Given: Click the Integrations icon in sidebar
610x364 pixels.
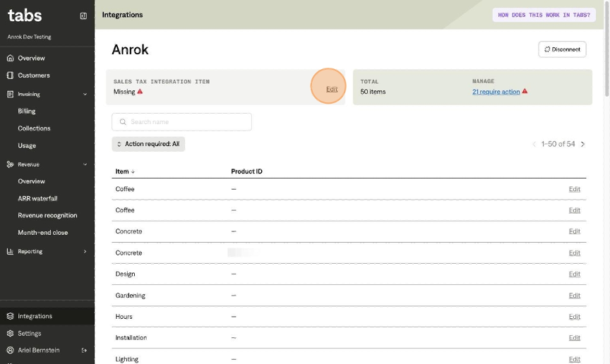Looking at the screenshot, I should 10,316.
